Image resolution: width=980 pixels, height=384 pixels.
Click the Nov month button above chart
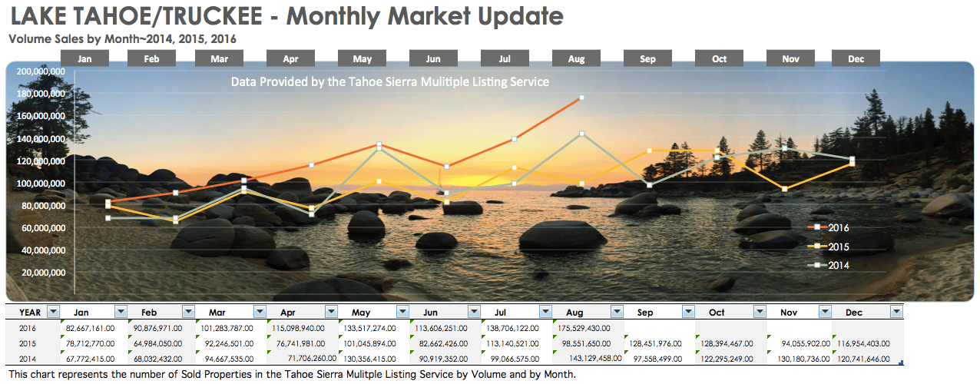tap(791, 59)
